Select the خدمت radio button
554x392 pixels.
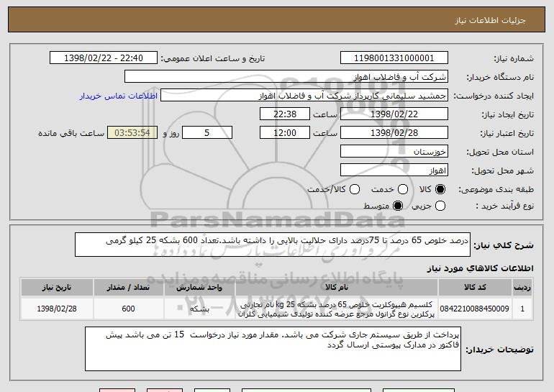(403, 189)
